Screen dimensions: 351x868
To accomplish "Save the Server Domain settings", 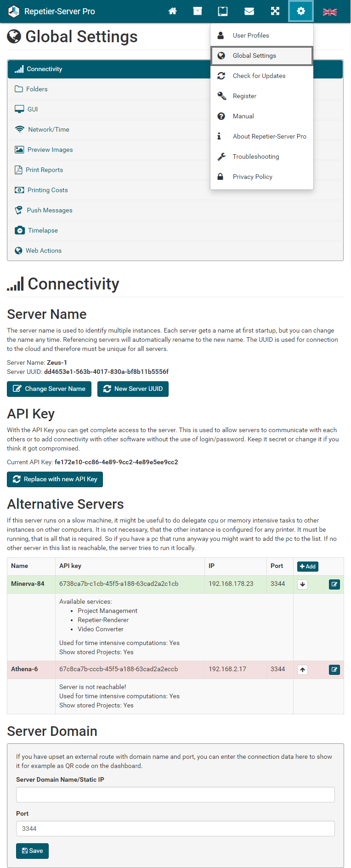I will [32, 851].
